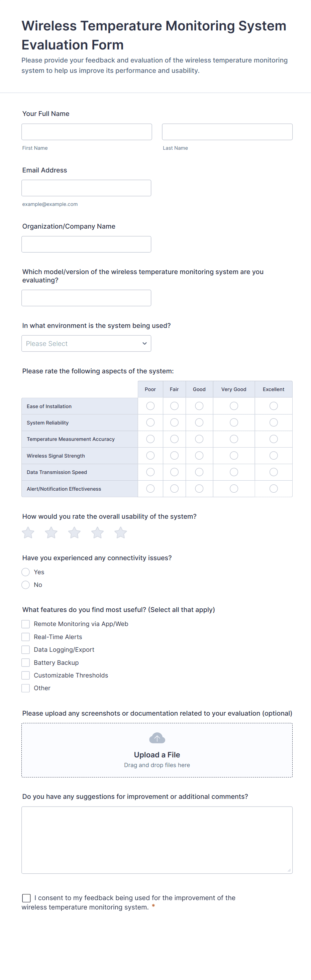Viewport: 311px width, 980px height.
Task: Rate Wireless Signal Strength as Good
Action: [x=199, y=455]
